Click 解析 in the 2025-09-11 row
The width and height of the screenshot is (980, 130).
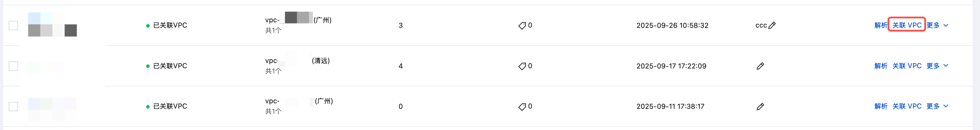coord(880,106)
